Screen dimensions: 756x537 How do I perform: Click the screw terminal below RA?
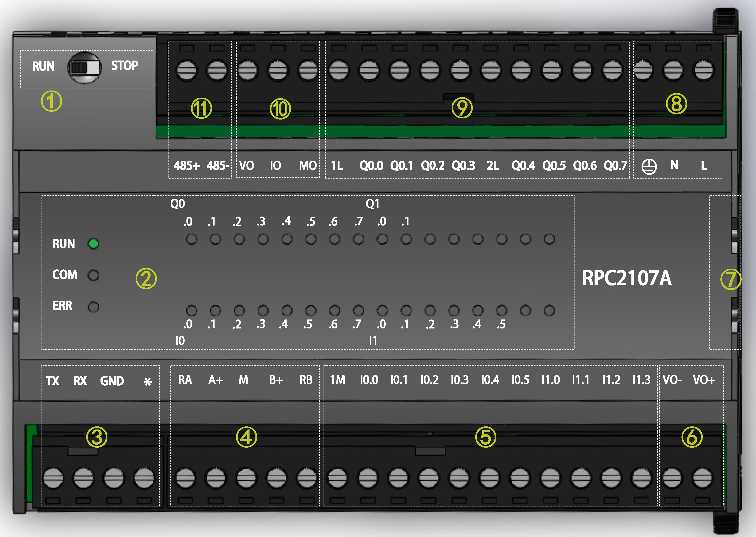click(185, 478)
